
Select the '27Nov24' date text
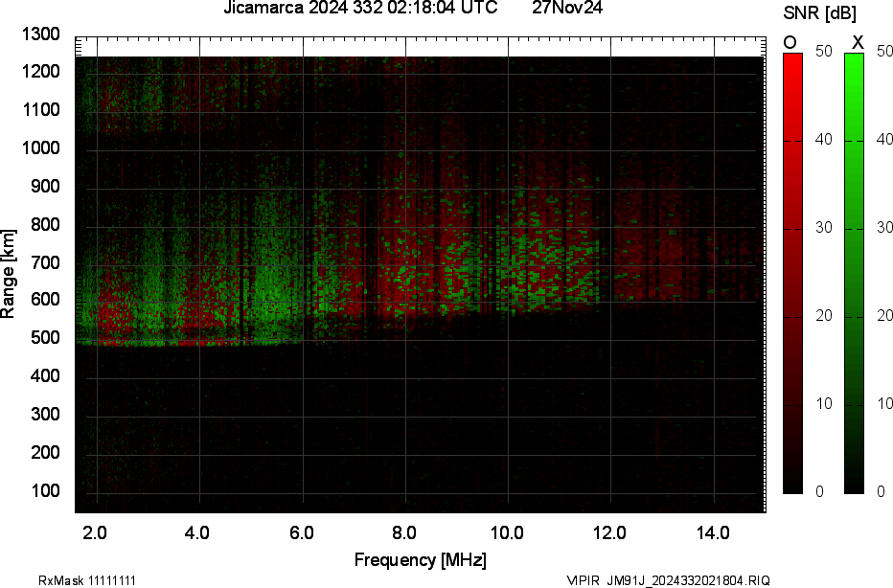567,9
